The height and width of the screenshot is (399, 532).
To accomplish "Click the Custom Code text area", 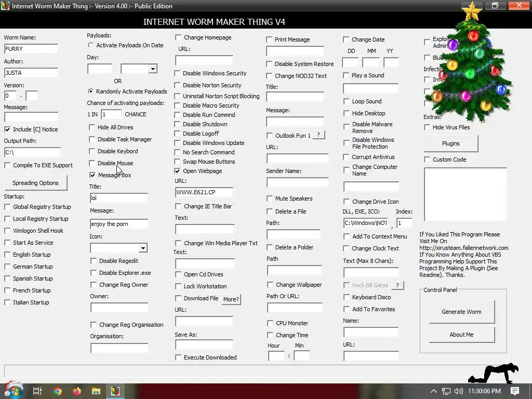I will coord(465,194).
